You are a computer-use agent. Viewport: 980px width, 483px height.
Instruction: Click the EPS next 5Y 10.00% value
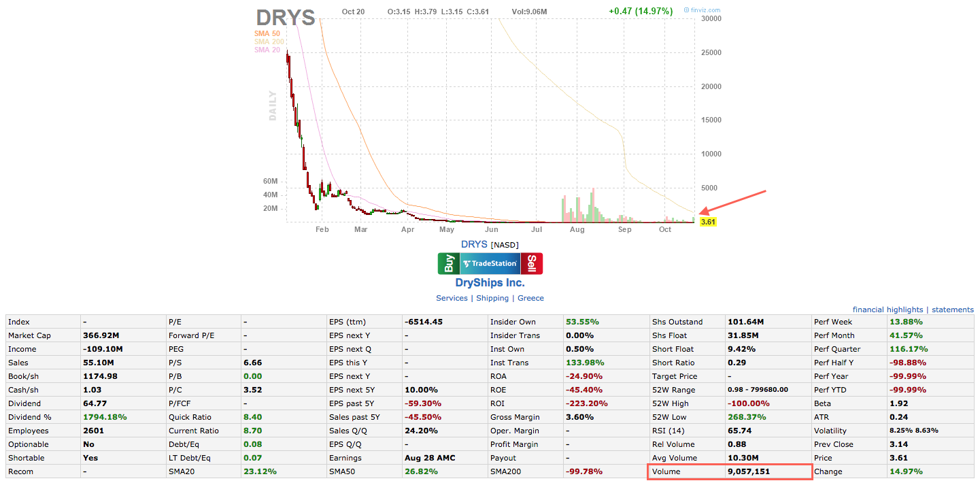click(x=422, y=390)
